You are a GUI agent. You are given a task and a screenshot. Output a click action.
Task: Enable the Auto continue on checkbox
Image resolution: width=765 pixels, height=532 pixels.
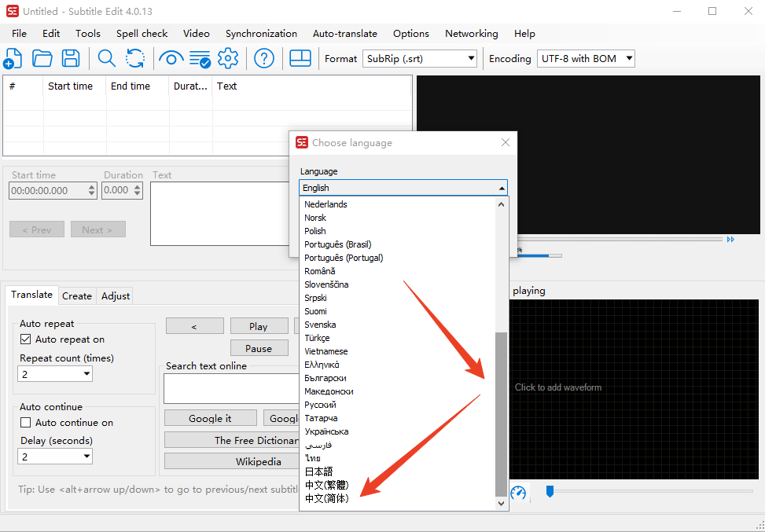[x=25, y=422]
